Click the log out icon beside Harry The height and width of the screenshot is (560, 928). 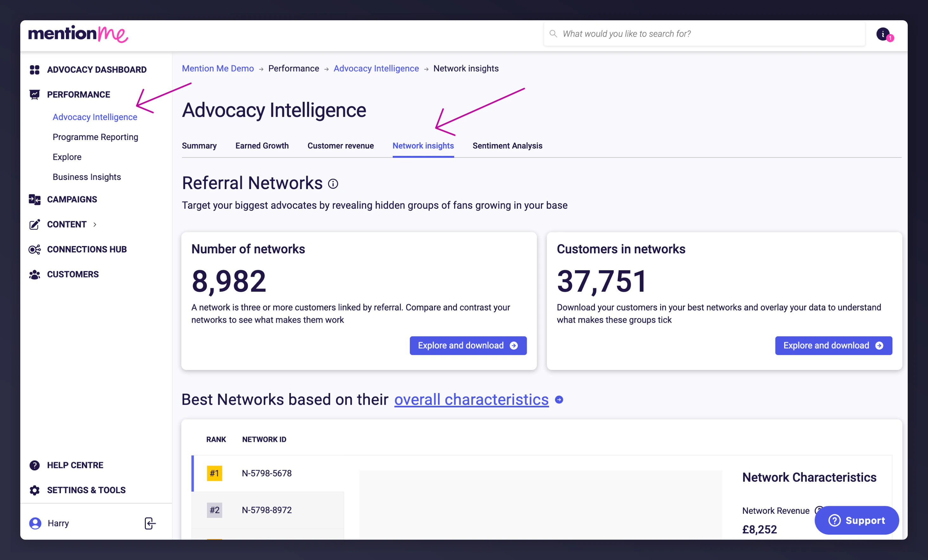coord(150,523)
